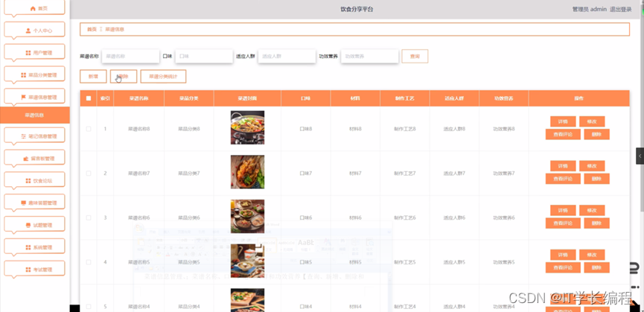Click 查看评论 for row 菜谱名称7
The height and width of the screenshot is (312, 644).
click(x=563, y=179)
